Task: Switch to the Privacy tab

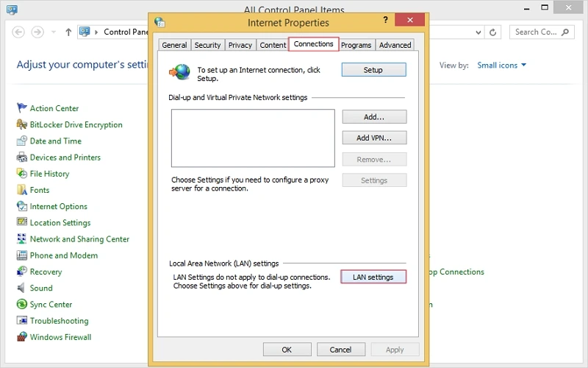Action: 240,45
